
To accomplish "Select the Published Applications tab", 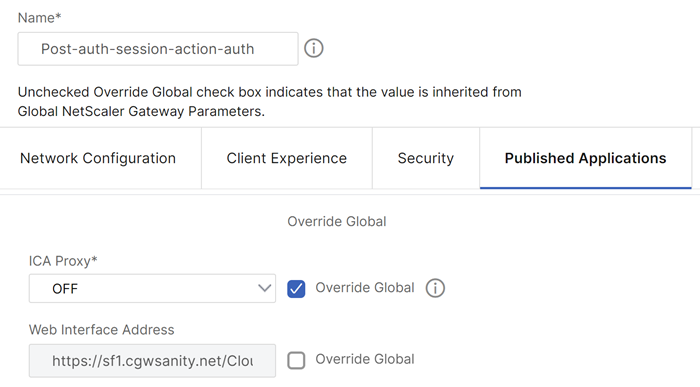I will tap(585, 158).
